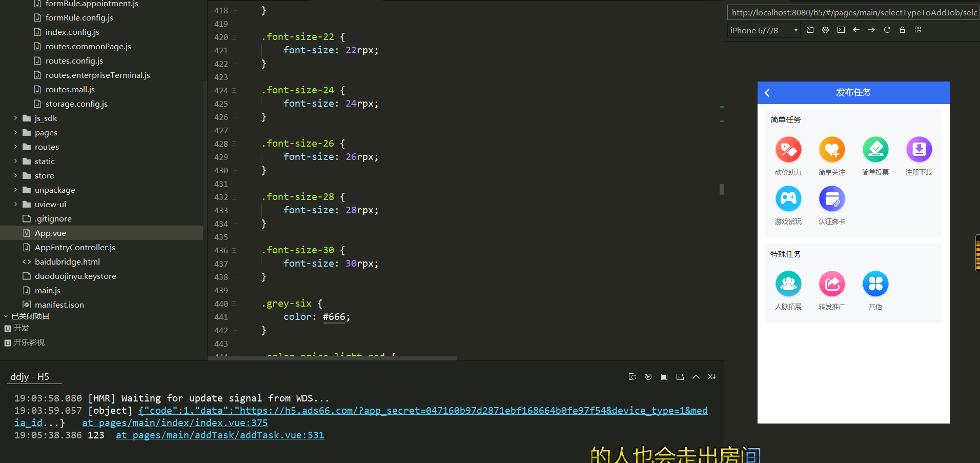The height and width of the screenshot is (463, 980).
Task: Toggle fold for .font-size-24 rule
Action: pyautogui.click(x=234, y=90)
